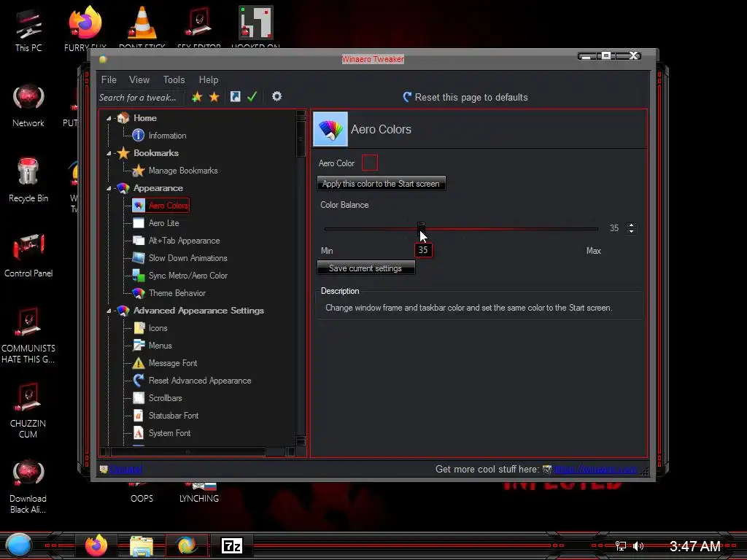Viewport: 747px width, 560px height.
Task: Click the Menus tree item icon
Action: 139,345
